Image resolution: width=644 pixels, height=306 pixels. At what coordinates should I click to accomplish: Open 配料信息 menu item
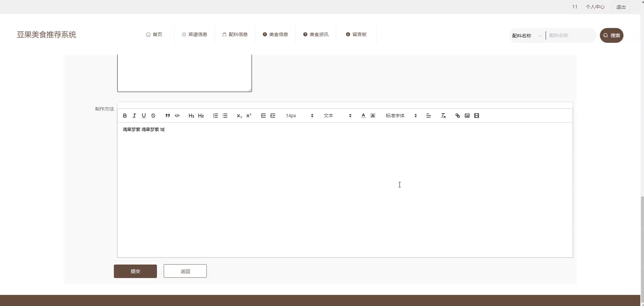235,34
